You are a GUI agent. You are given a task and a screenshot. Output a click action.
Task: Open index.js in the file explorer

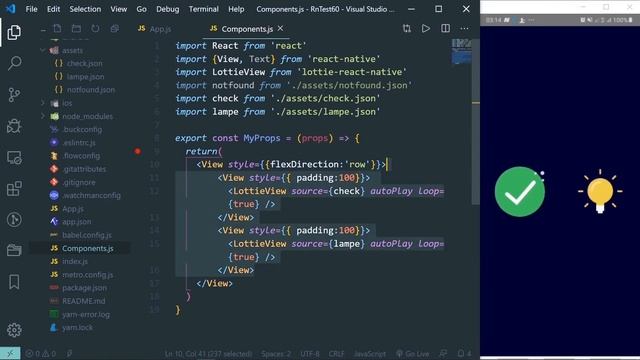tap(75, 261)
